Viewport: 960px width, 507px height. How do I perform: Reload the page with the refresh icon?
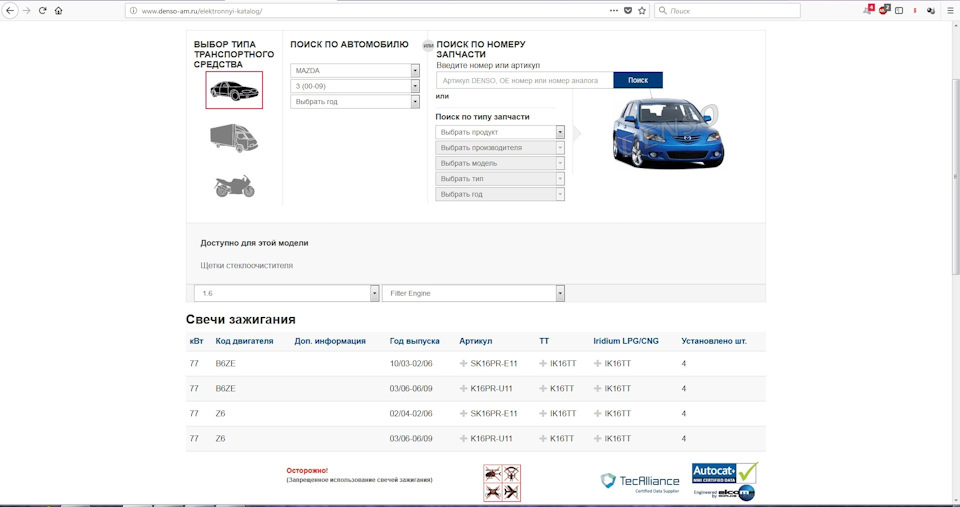coord(42,10)
